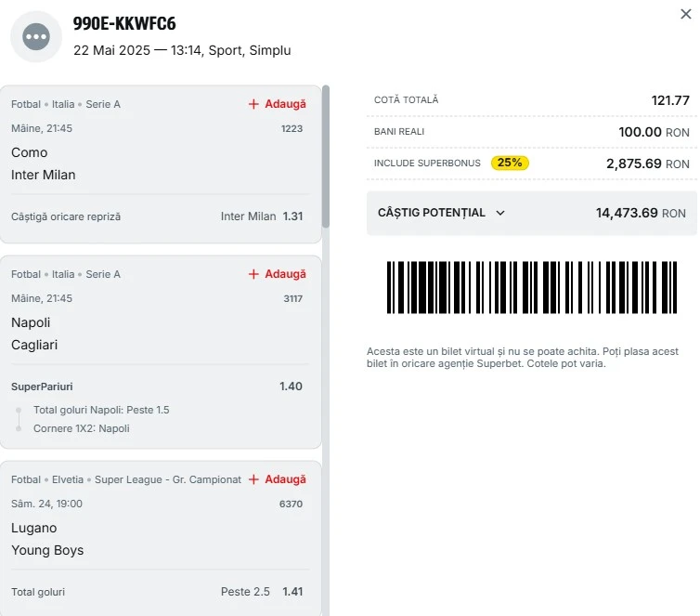Select the Peste 2.5 odds 1.41
Screen dimensions: 700x616
click(262, 592)
